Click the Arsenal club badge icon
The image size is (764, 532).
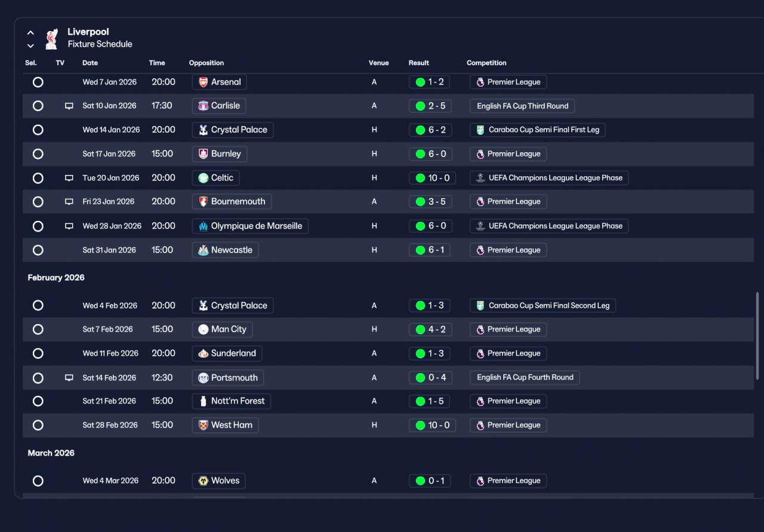coord(204,82)
